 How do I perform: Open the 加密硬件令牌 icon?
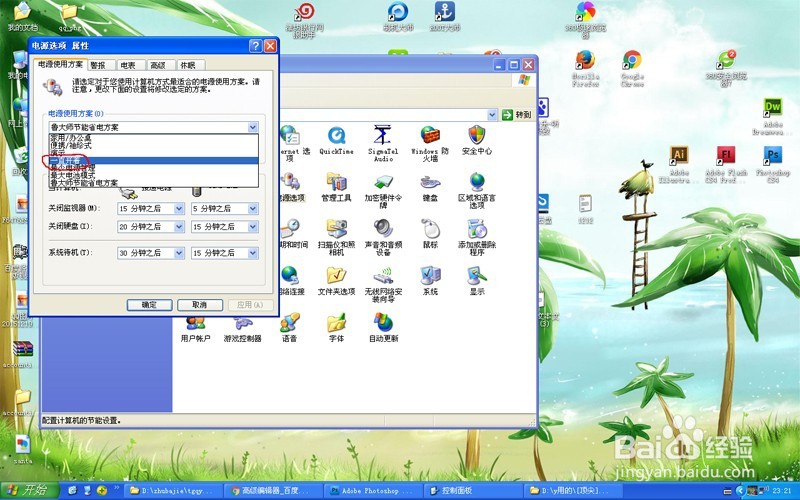[383, 191]
